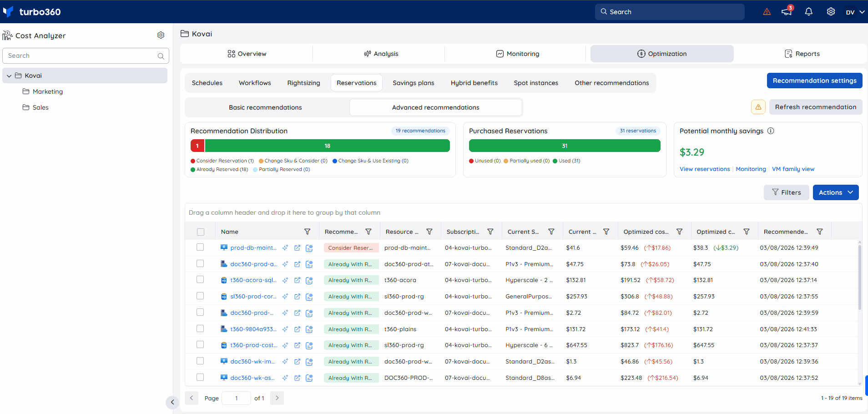Click the report icon on prod-db-maint row
This screenshot has height=414, width=868.
pos(309,248)
